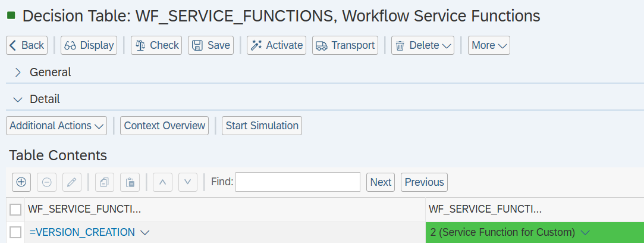The width and height of the screenshot is (644, 243).
Task: Click the Copy Row icon
Action: [105, 182]
